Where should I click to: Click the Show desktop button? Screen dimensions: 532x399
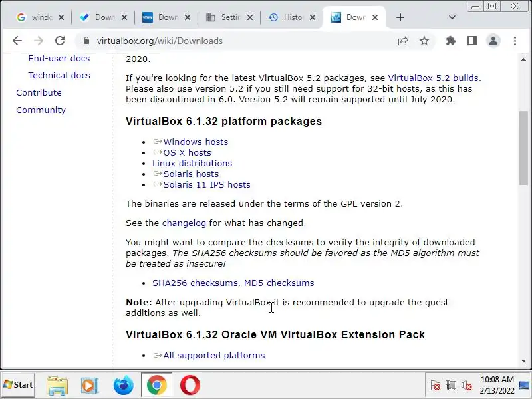525,385
